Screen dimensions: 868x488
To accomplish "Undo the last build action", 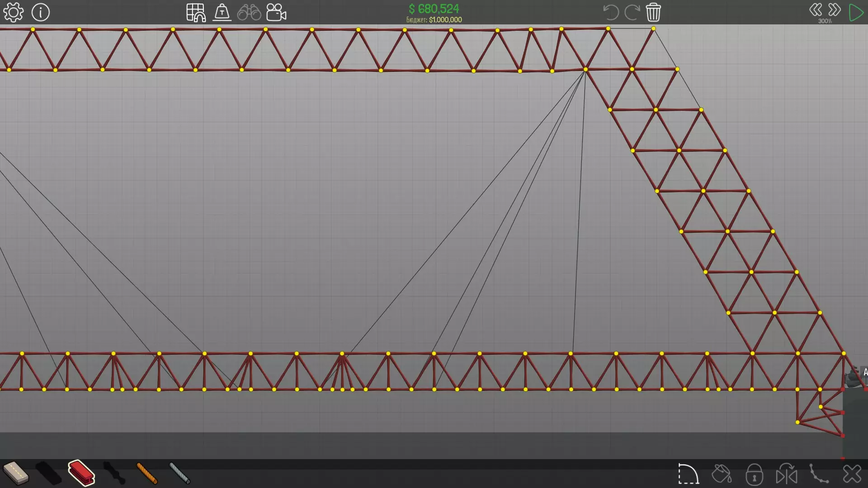I will tap(611, 12).
